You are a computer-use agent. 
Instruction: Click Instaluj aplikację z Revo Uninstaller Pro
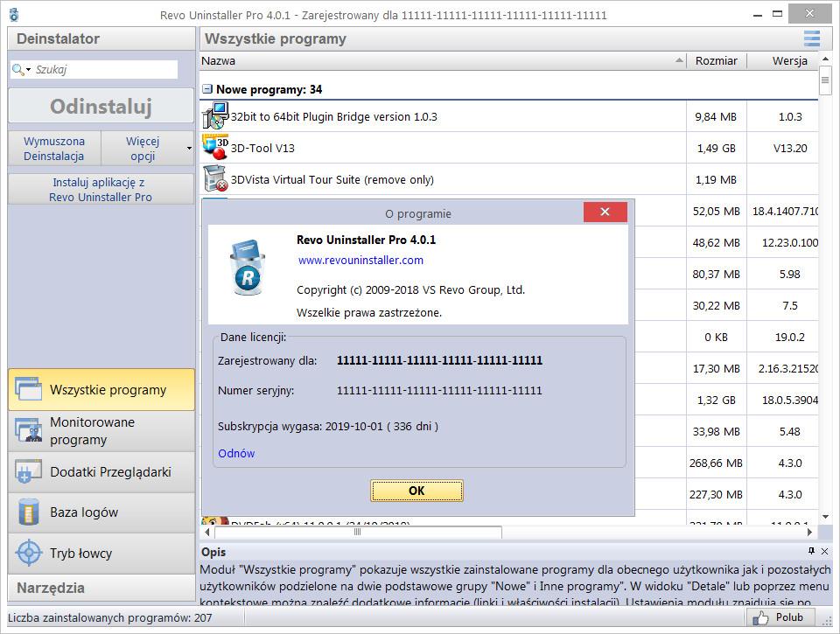(x=101, y=189)
